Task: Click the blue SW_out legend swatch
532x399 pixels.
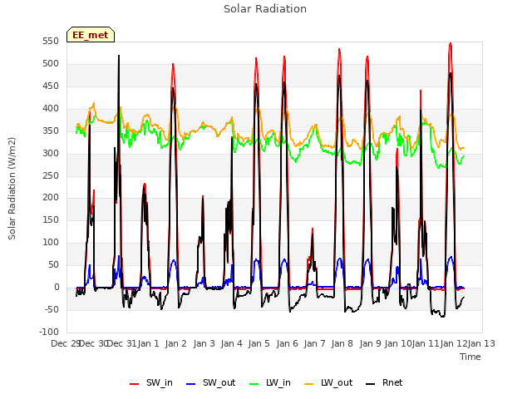Action: (191, 384)
